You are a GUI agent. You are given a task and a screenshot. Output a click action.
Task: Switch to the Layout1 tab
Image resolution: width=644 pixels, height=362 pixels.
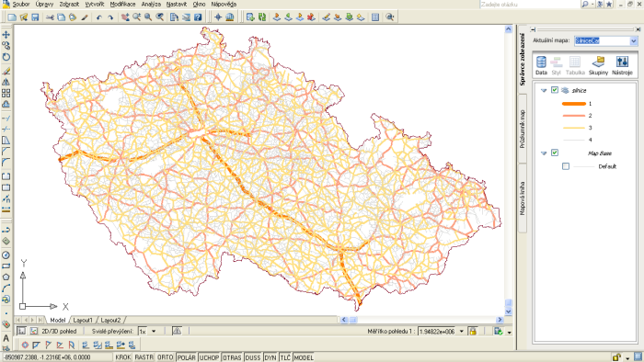(83, 320)
